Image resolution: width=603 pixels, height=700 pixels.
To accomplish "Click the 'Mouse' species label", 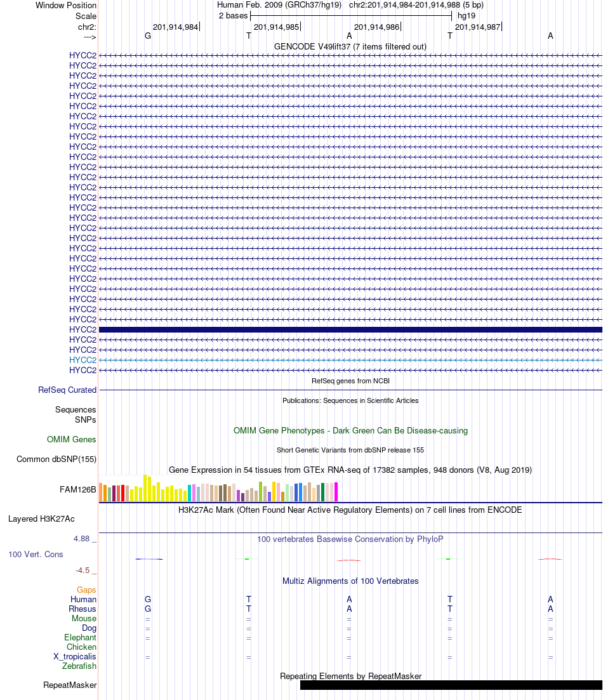I will (84, 618).
